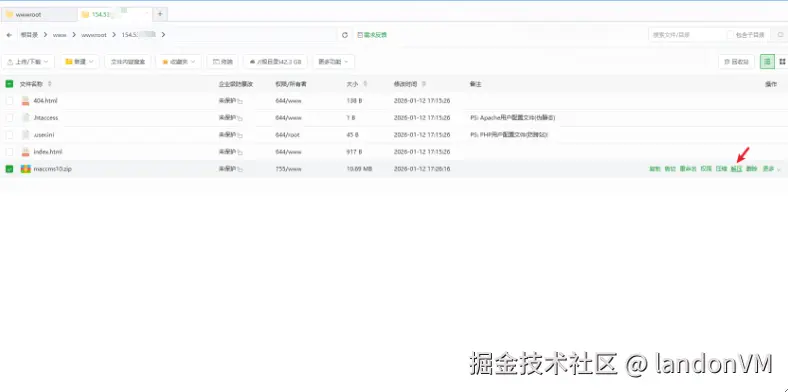Image resolution: width=788 pixels, height=392 pixels.
Task: Go to www breadcrumb
Action: point(59,35)
